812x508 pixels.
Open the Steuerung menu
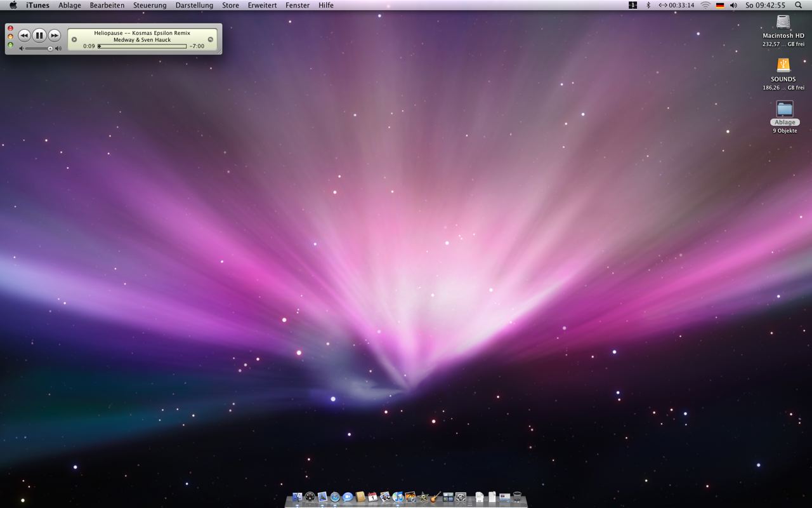click(x=150, y=5)
